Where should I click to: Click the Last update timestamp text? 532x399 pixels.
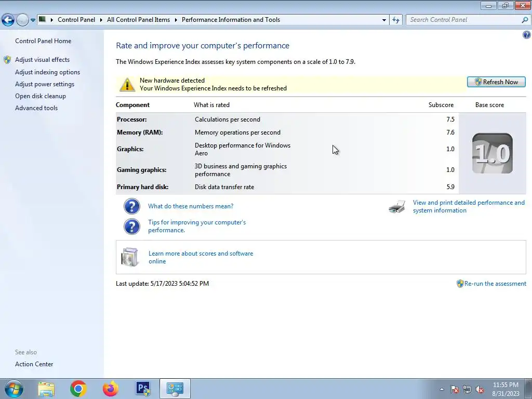click(x=162, y=284)
